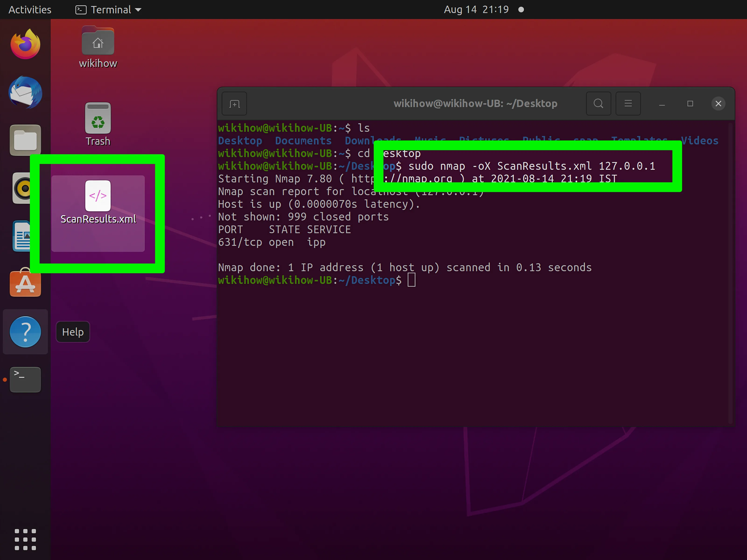Click the text 'Nmap done: 1 IP address'
Image resolution: width=747 pixels, height=560 pixels.
[x=290, y=268]
